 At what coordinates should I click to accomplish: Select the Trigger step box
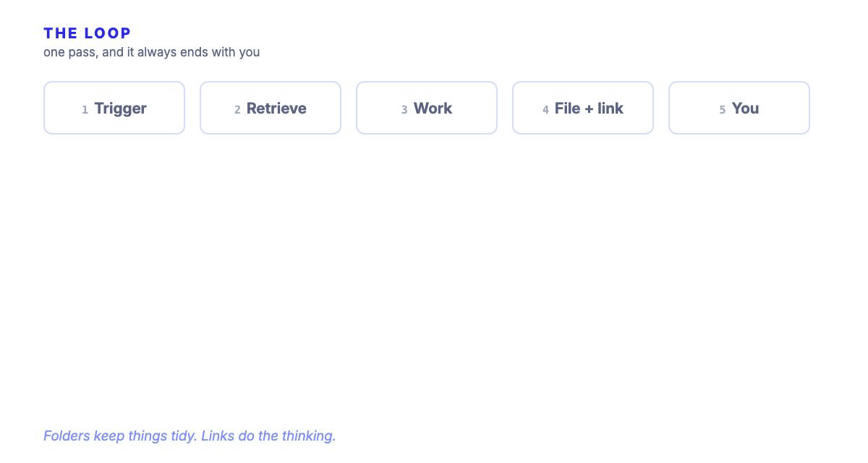click(114, 108)
